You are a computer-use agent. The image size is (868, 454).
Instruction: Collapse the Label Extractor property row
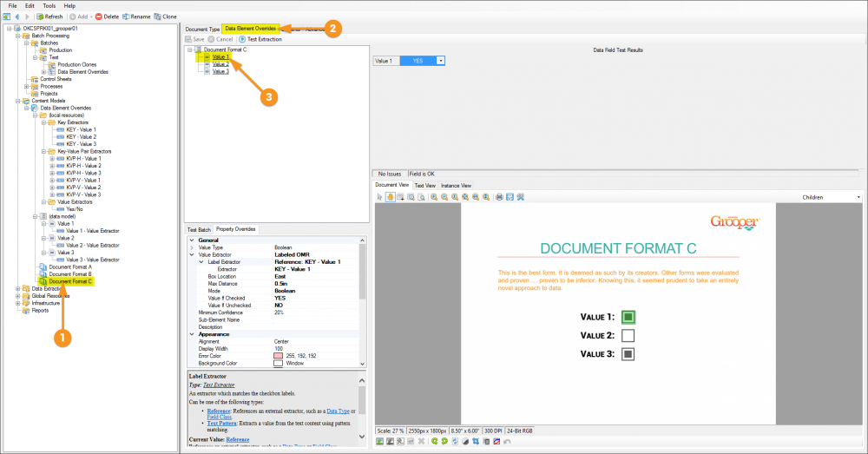[201, 262]
